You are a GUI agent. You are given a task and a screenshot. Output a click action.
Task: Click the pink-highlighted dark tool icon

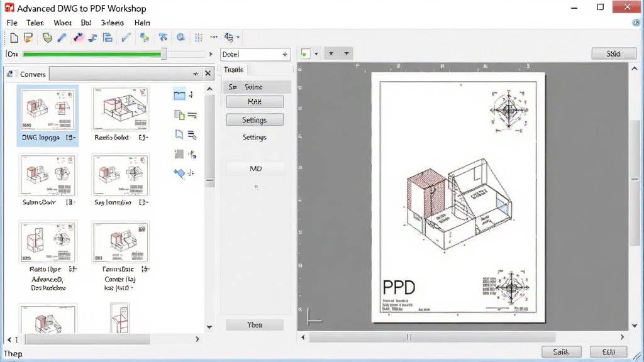point(78,38)
